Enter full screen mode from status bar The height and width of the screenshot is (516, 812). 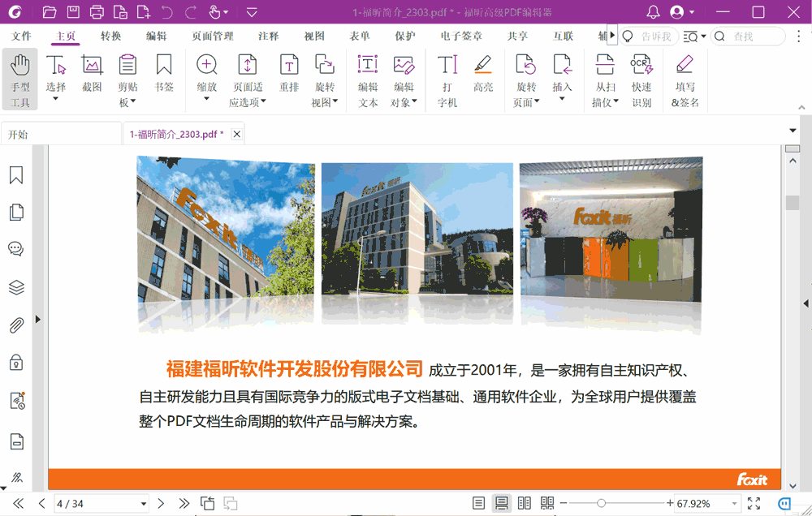[754, 503]
